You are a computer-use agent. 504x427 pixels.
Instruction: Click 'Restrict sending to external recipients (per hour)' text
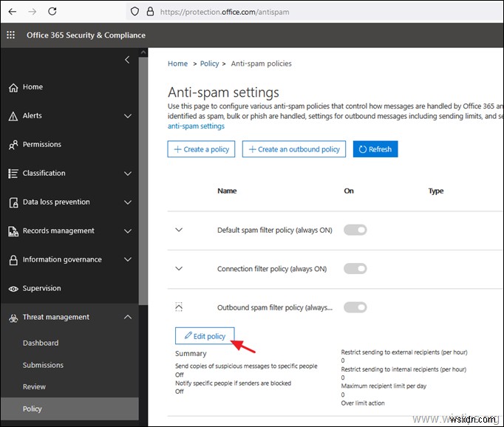[404, 352]
